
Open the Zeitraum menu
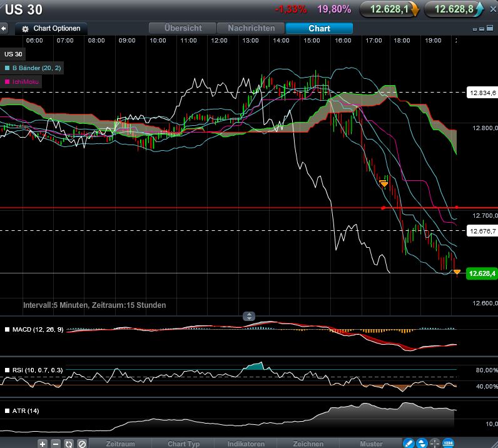pyautogui.click(x=120, y=444)
